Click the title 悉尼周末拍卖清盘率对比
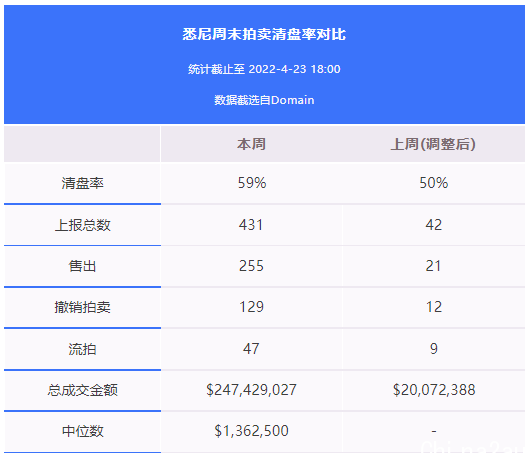This screenshot has height=463, width=531. point(264,34)
